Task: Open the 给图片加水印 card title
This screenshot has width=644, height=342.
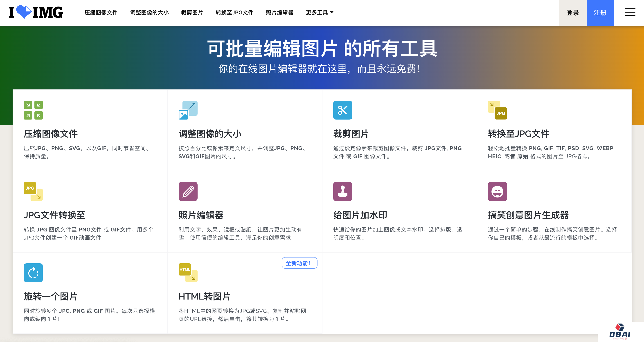Action: pyautogui.click(x=360, y=215)
